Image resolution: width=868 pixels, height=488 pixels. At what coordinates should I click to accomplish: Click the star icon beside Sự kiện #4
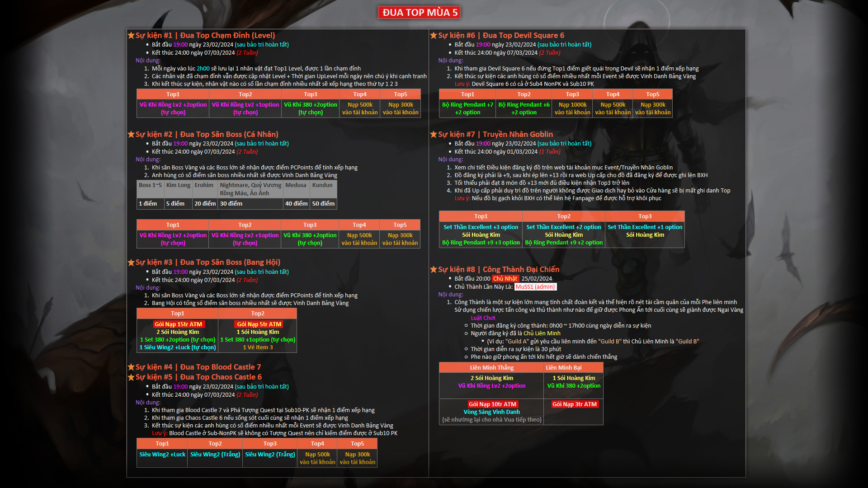point(131,367)
